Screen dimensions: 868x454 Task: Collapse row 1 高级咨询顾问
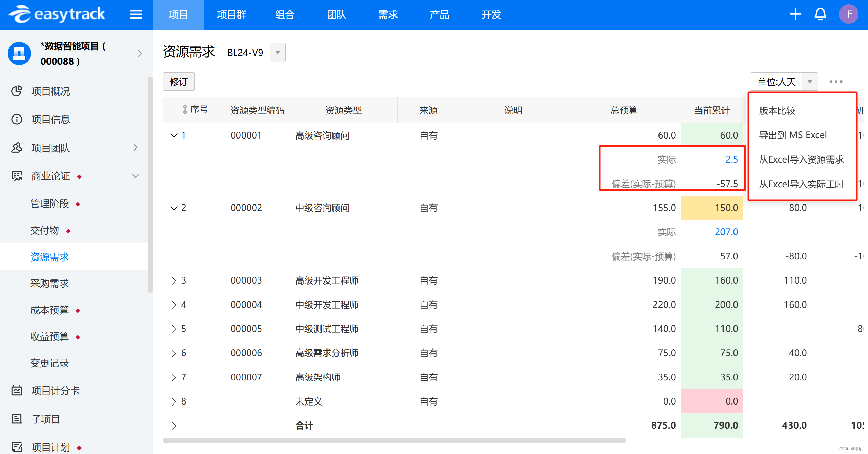pos(174,135)
